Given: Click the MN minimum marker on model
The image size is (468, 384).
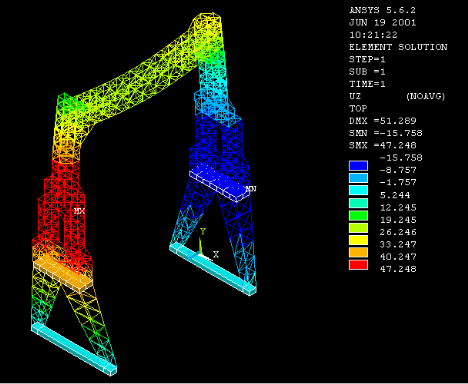Looking at the screenshot, I should click(251, 189).
